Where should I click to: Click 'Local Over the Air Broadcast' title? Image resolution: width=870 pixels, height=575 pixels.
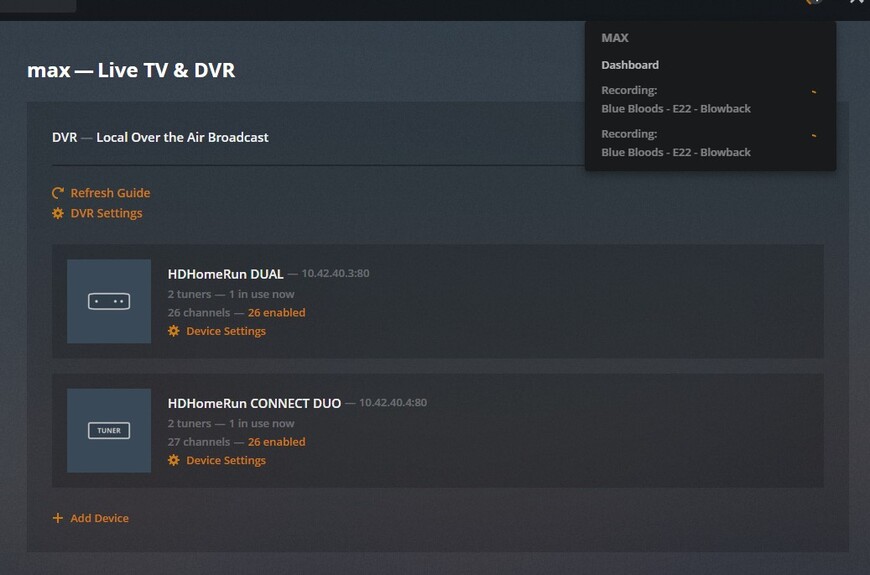(x=182, y=137)
